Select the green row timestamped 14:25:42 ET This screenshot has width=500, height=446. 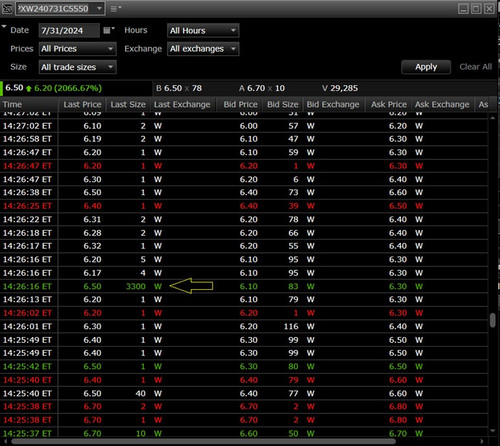(x=244, y=366)
